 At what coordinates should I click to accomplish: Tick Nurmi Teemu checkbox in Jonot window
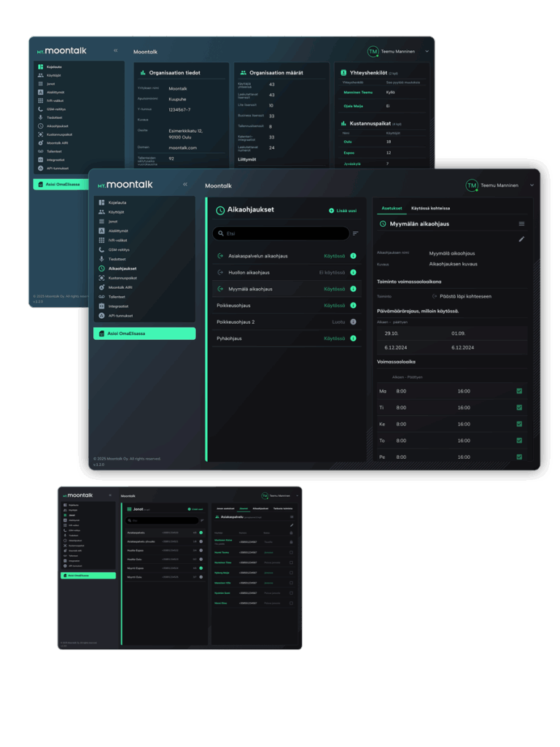(x=291, y=553)
